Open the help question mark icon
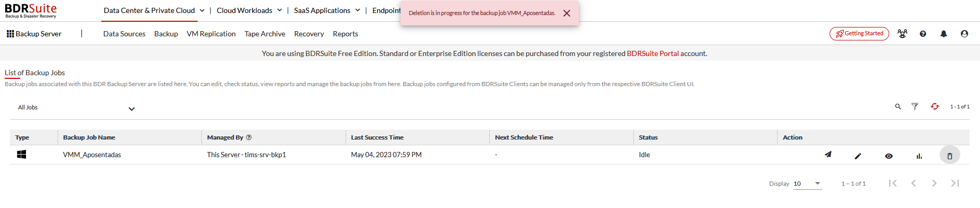Viewport: 980px width, 208px height. (923, 34)
